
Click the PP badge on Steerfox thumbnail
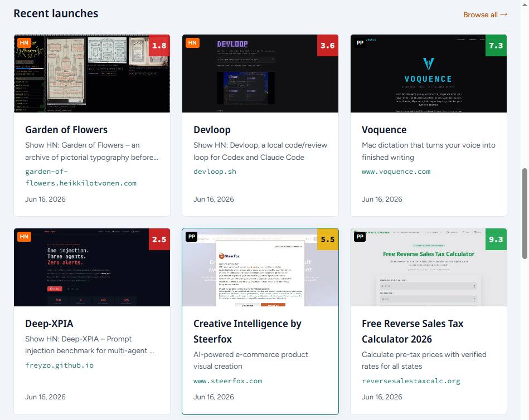[x=192, y=237]
